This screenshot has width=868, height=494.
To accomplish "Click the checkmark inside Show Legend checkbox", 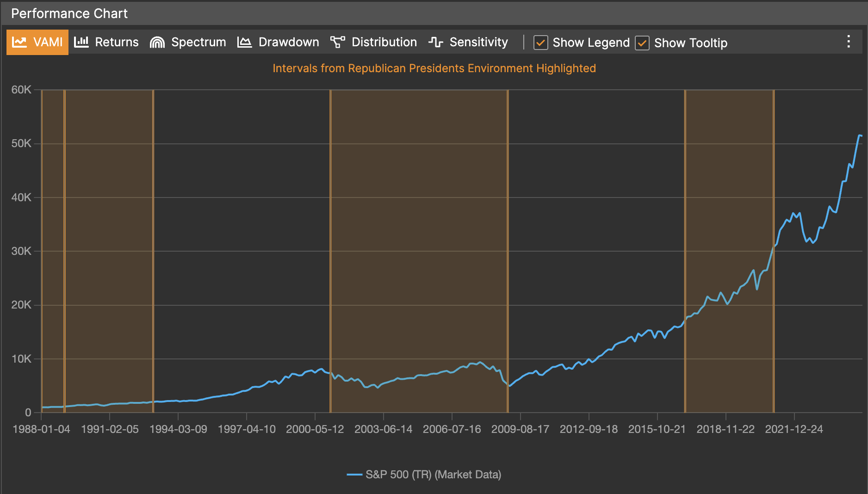I will tap(540, 43).
